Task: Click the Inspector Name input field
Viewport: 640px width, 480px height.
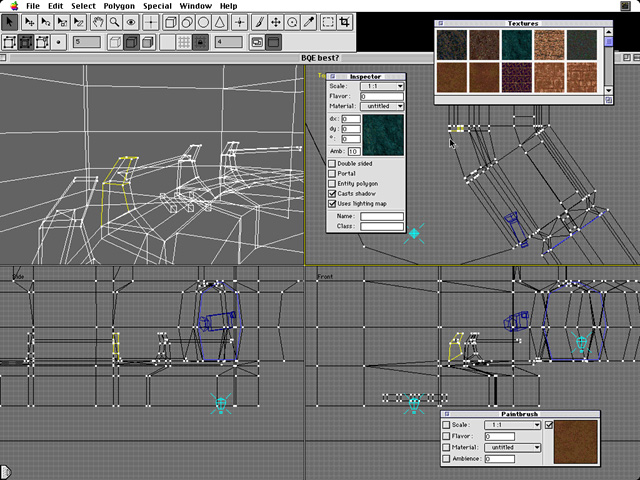Action: [382, 216]
